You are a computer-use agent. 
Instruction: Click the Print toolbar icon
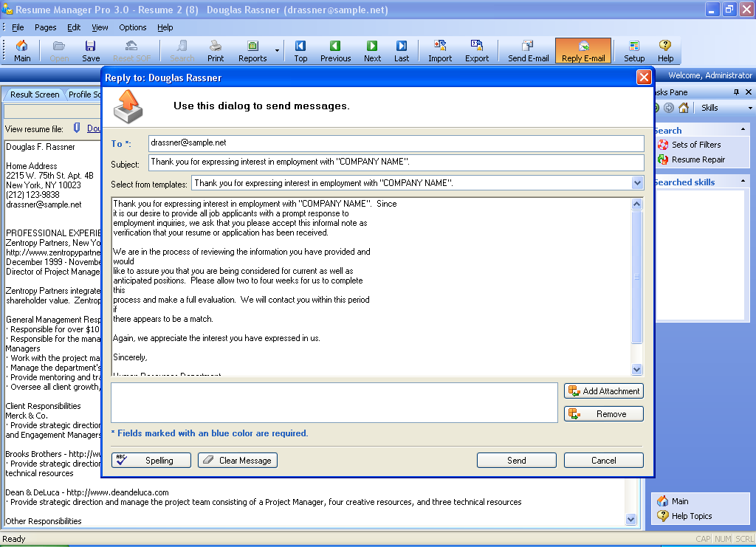pos(216,51)
